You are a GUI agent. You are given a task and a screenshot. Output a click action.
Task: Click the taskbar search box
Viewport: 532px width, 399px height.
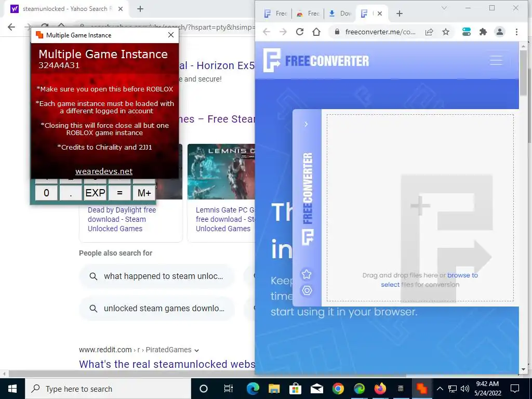[x=108, y=389]
